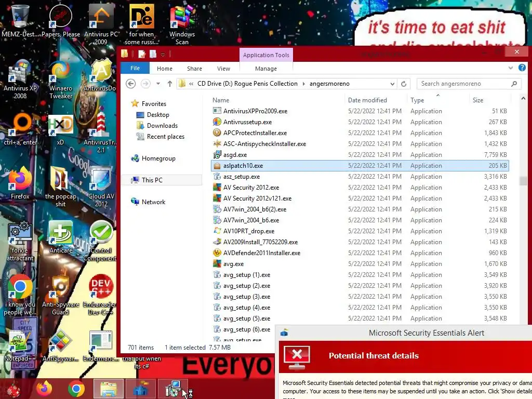Select aslpatch10.exe file row

(360, 166)
